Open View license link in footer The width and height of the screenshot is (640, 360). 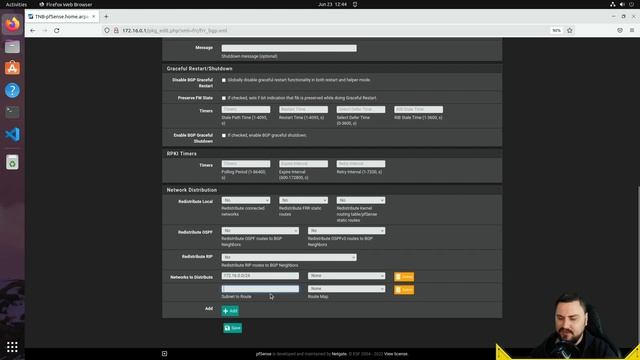396,354
